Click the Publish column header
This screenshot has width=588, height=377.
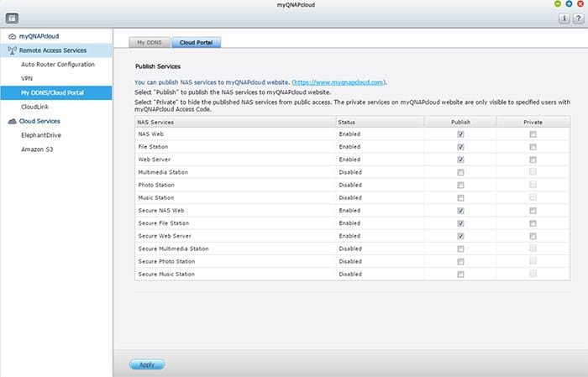pos(460,123)
